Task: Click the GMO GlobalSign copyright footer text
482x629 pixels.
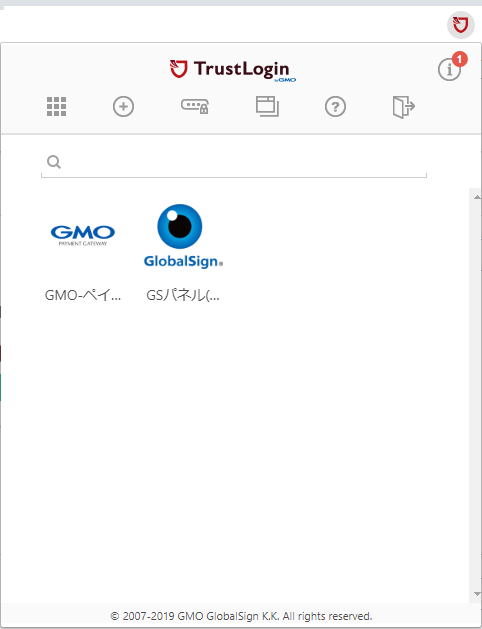Action: [241, 616]
